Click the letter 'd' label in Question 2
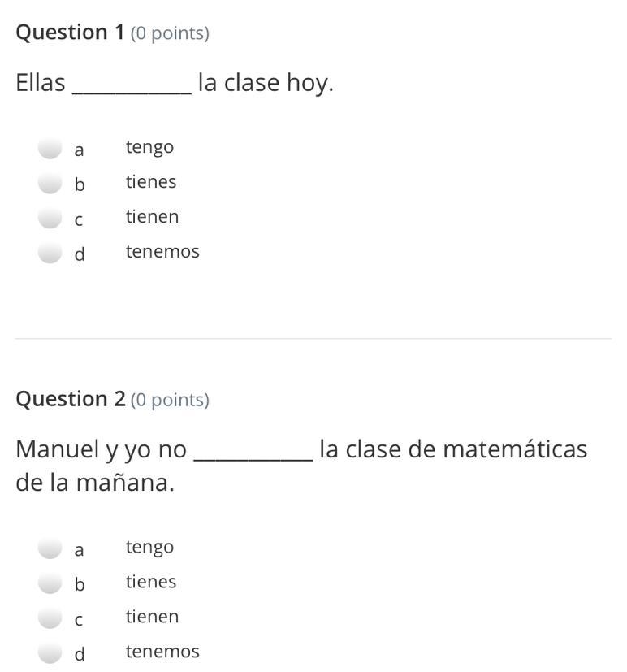 [79, 654]
